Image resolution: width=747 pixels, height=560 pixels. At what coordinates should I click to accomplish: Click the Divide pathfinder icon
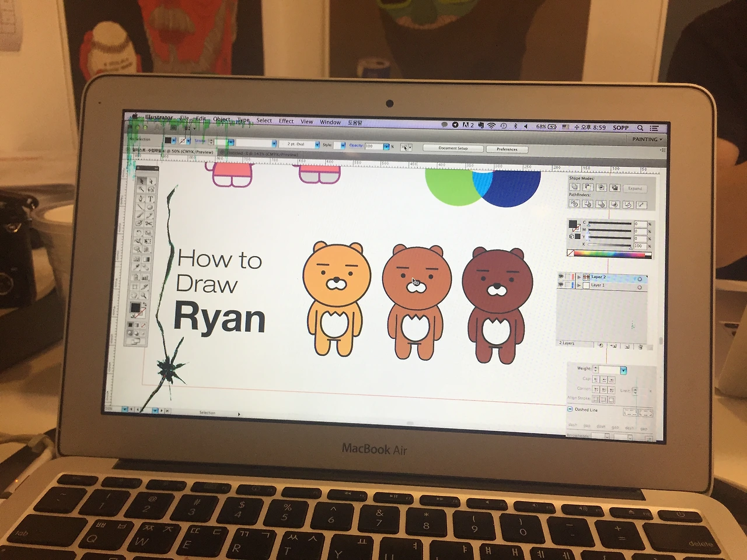pos(574,204)
